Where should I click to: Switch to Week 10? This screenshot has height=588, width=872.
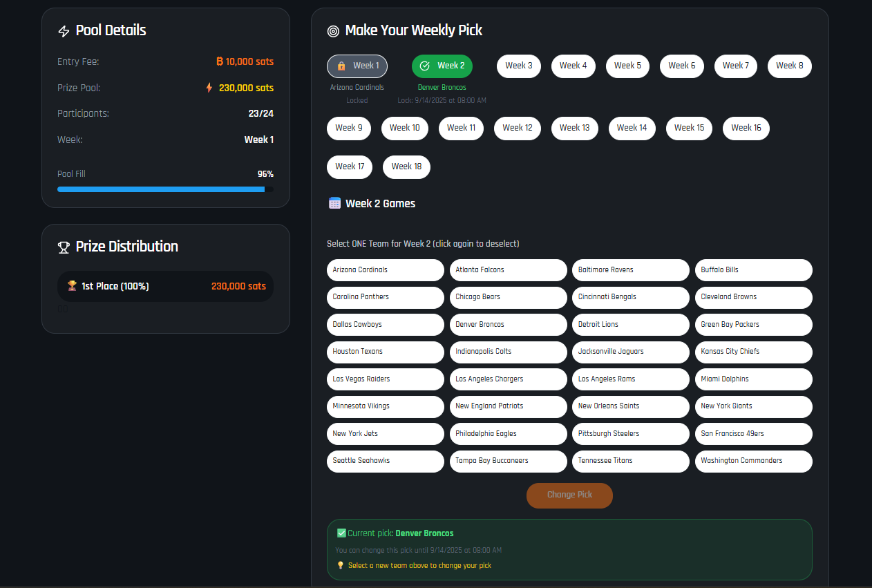point(404,128)
